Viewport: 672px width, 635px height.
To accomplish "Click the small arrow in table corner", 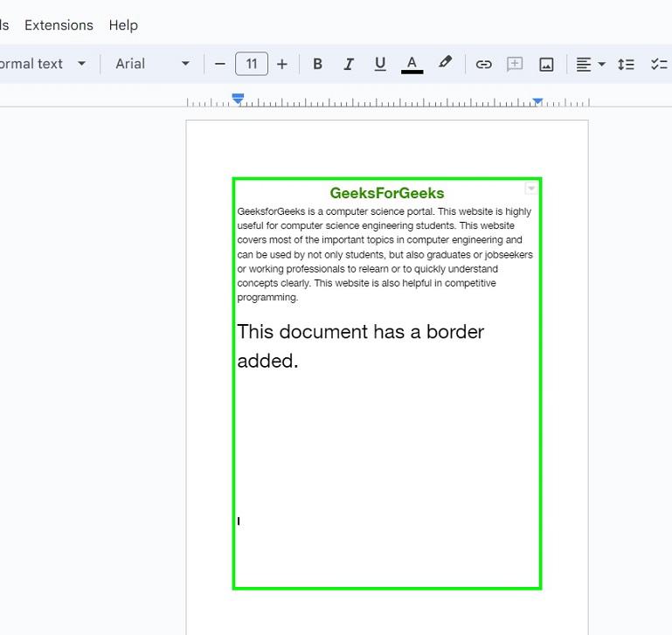I will pyautogui.click(x=530, y=189).
